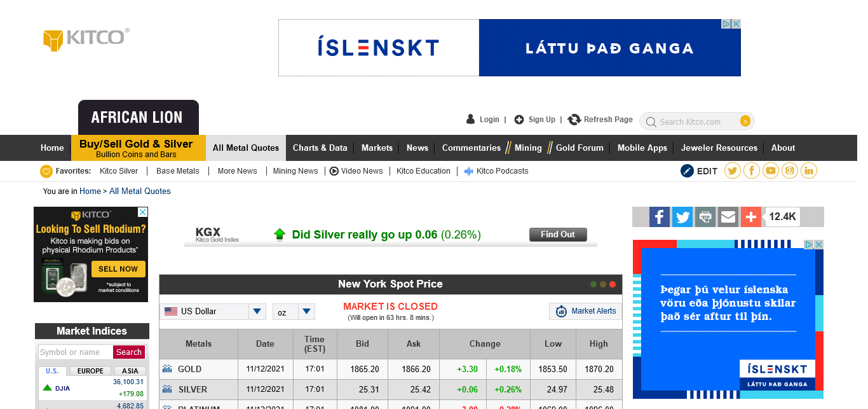Click the Symbol or name input field
This screenshot has width=868, height=409.
[75, 352]
